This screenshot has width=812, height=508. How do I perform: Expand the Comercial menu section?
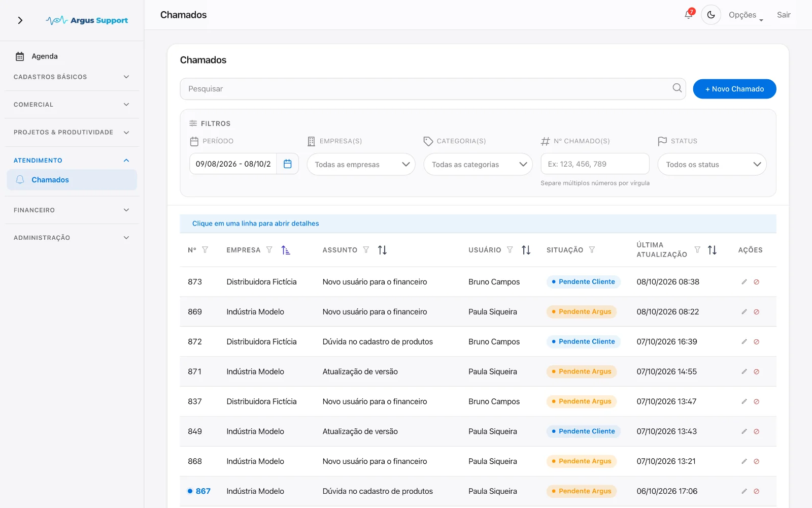pyautogui.click(x=72, y=105)
